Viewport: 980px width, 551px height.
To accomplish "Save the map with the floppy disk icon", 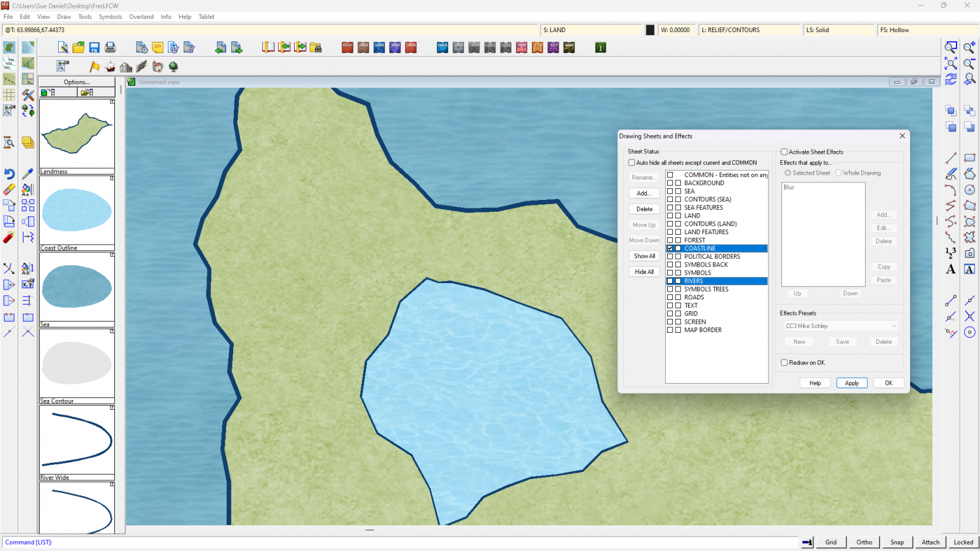I will pos(94,48).
